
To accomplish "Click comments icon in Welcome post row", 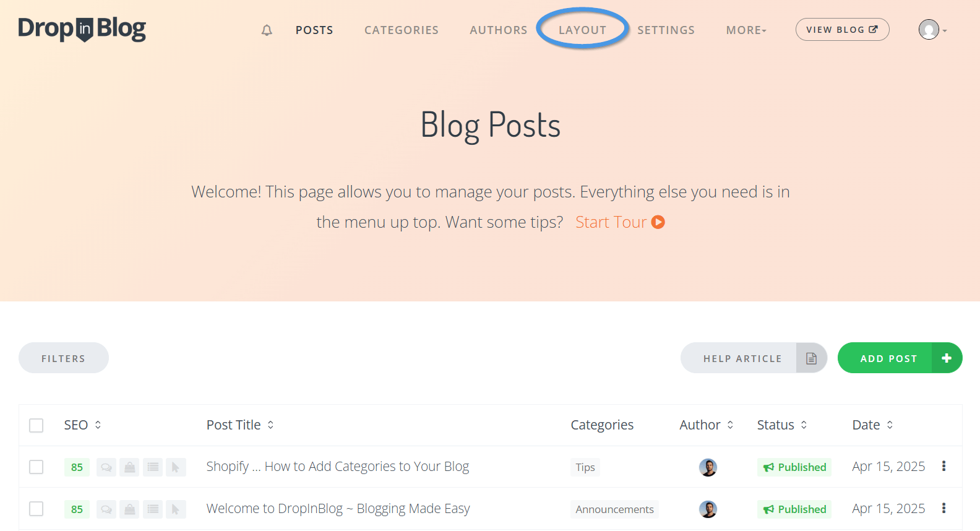I will [x=106, y=509].
